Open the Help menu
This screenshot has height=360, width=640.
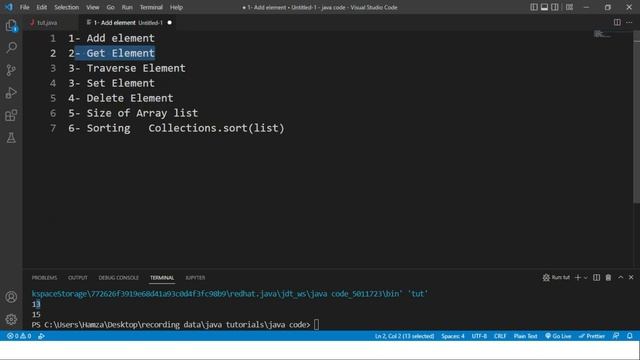tap(176, 7)
